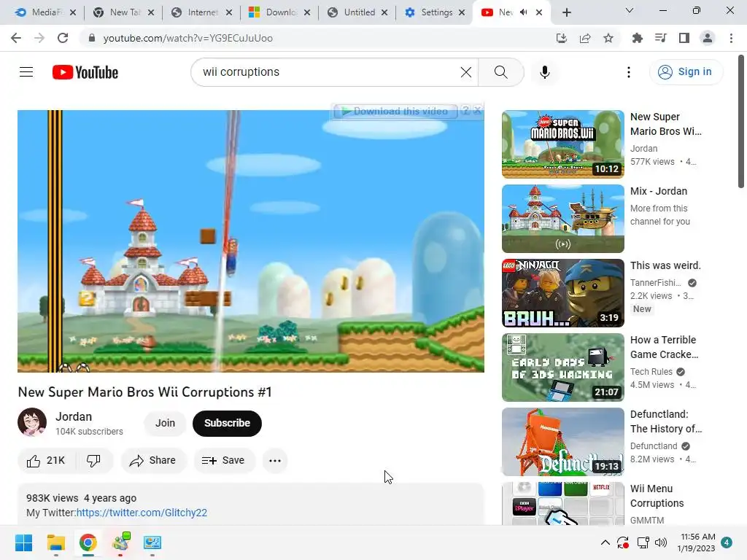Screen dimensions: 747x560
Task: Open Chrome three-dot customize menu
Action: [x=731, y=38]
